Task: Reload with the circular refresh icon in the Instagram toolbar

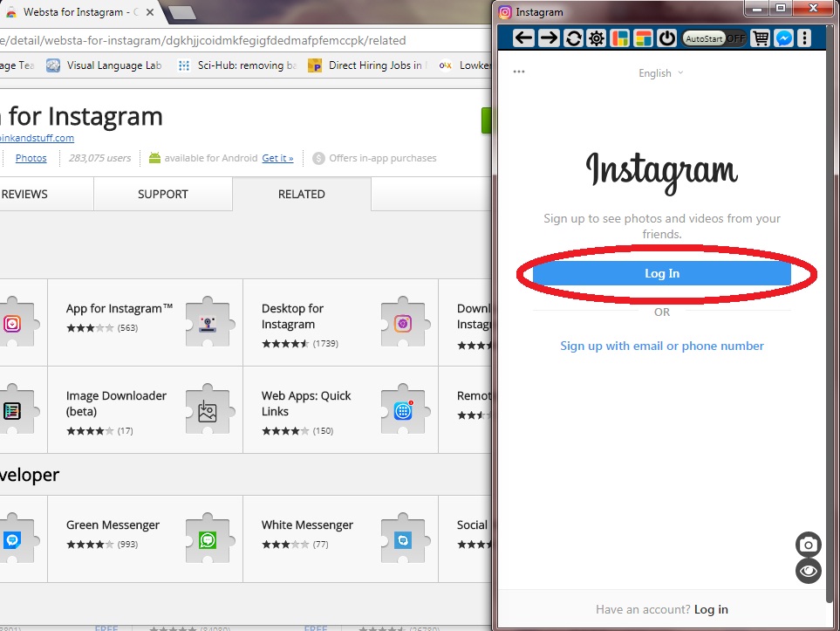Action: (x=573, y=38)
